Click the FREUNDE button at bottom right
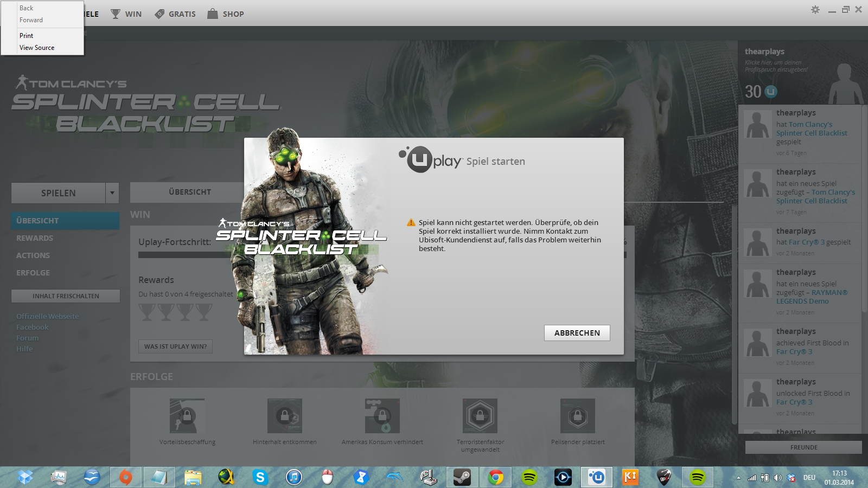The width and height of the screenshot is (868, 488). (x=803, y=447)
